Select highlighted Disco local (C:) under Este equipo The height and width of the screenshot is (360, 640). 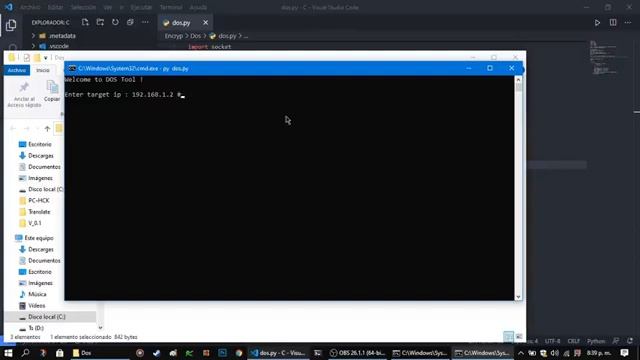[x=47, y=317]
